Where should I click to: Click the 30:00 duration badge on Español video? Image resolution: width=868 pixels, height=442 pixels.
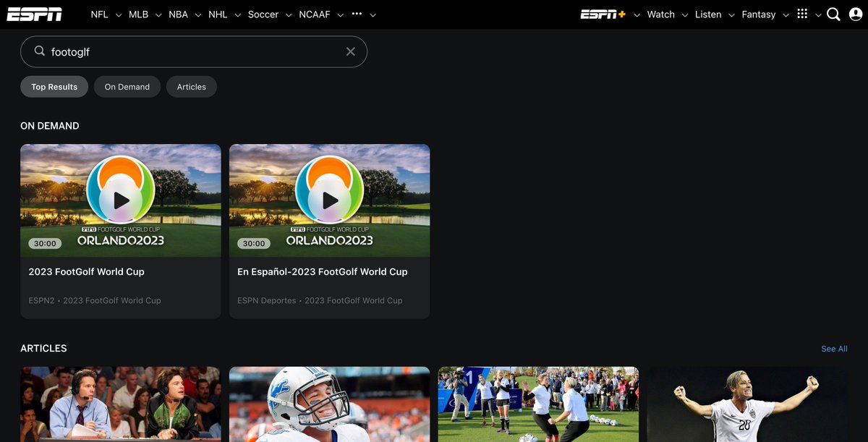(x=254, y=244)
